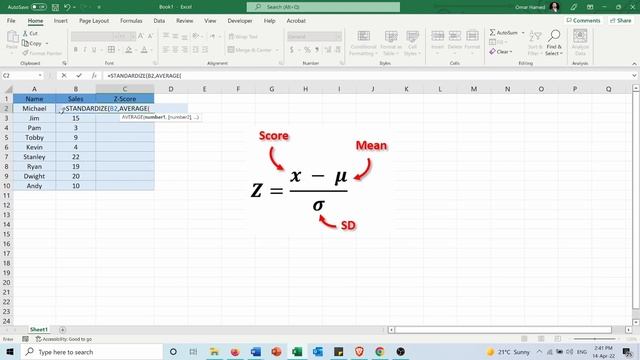The image size is (640, 360).
Task: Switch to the Developer tab
Action: point(240,20)
